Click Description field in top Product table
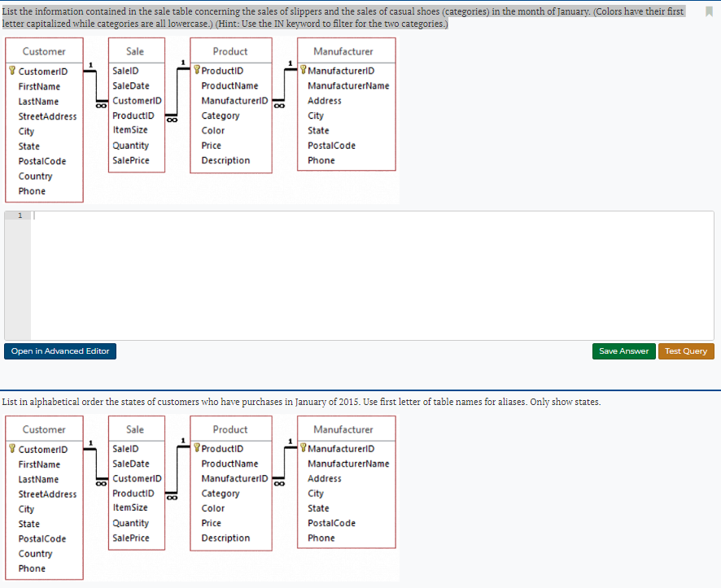This screenshot has height=588, width=721. (225, 160)
